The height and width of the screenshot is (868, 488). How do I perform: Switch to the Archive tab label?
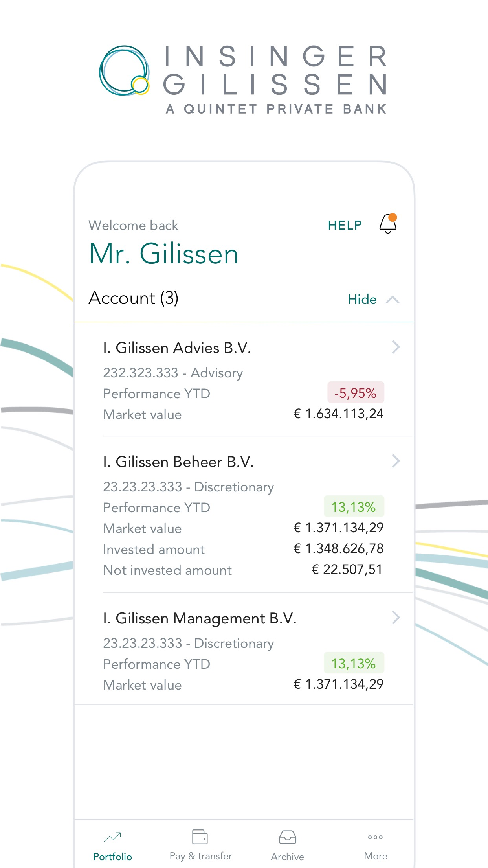(x=288, y=857)
